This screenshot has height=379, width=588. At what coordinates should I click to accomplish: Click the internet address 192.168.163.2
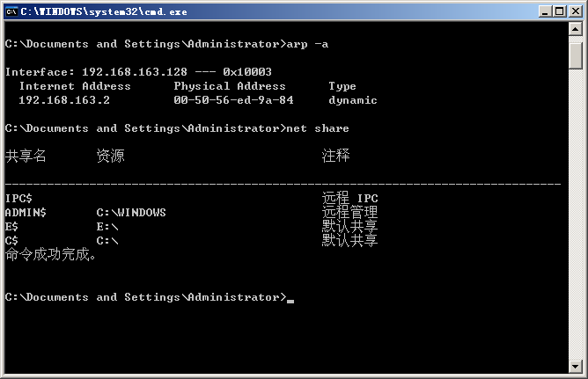63,100
